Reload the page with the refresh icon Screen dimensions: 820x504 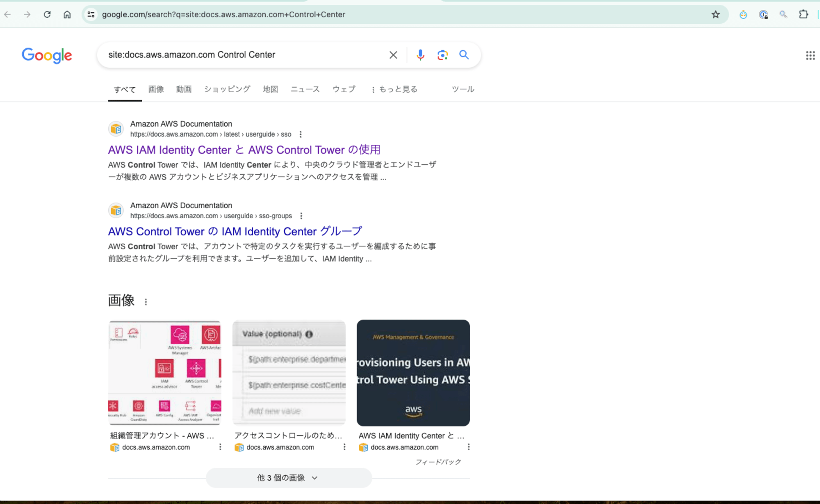click(x=47, y=15)
